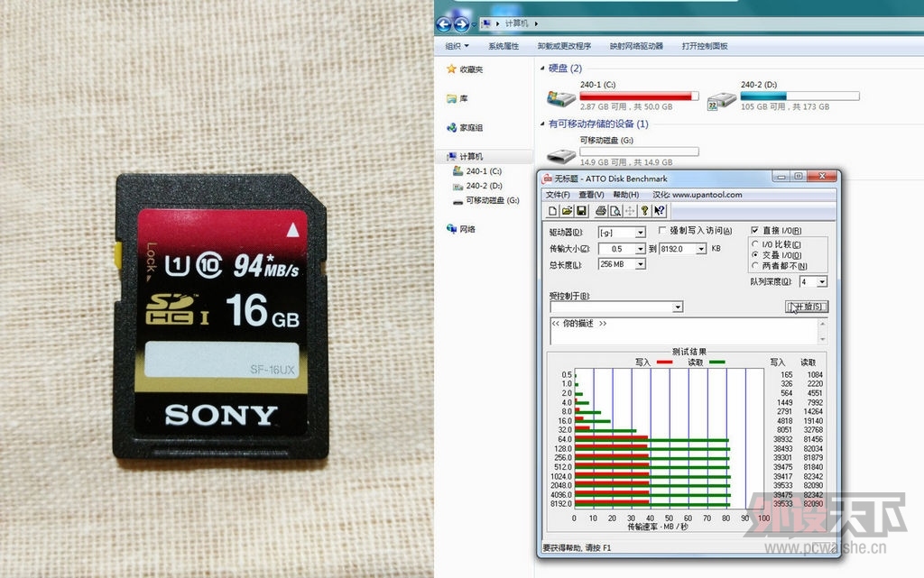
Task: Open the 帮助(H) menu
Action: pyautogui.click(x=626, y=195)
